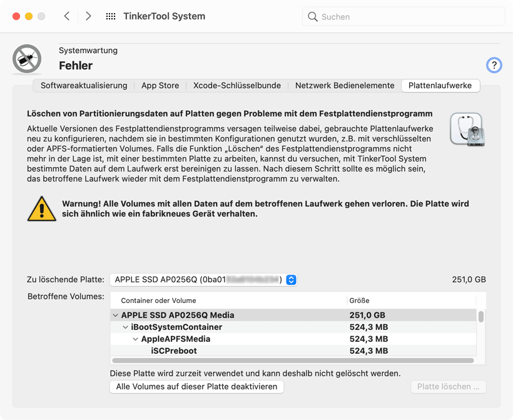Viewport: 513px width, 420px height.
Task: Switch to the App Store tab
Action: 160,86
